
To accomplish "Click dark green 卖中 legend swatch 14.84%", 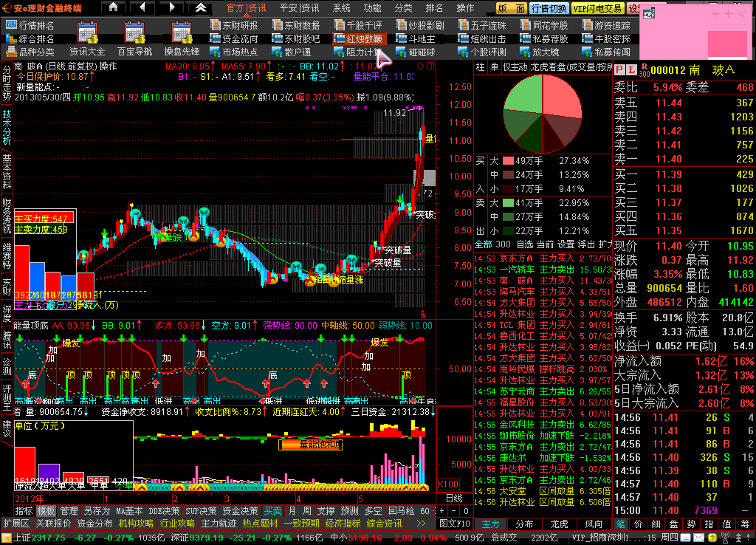I will [508, 217].
